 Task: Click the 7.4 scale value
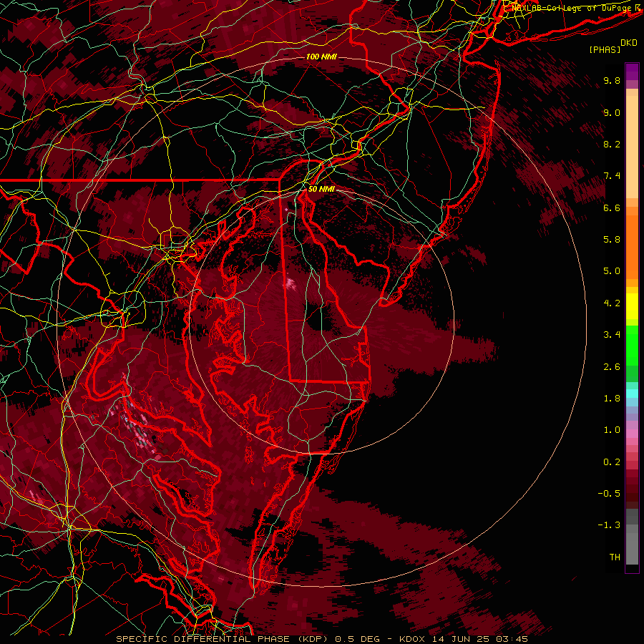tap(612, 176)
